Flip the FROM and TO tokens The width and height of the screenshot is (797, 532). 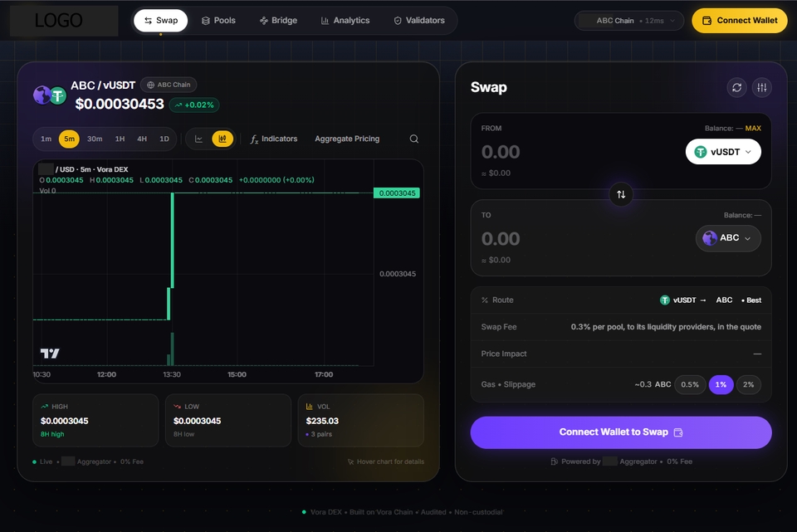click(621, 194)
